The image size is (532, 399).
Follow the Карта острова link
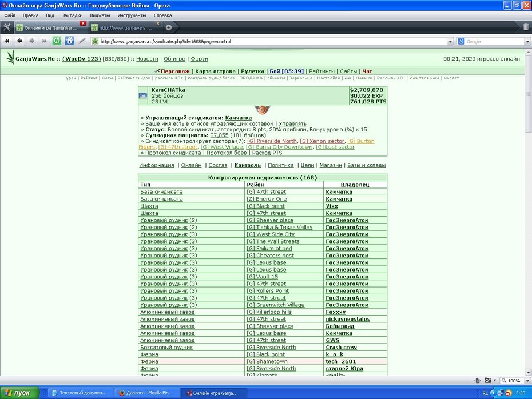215,71
